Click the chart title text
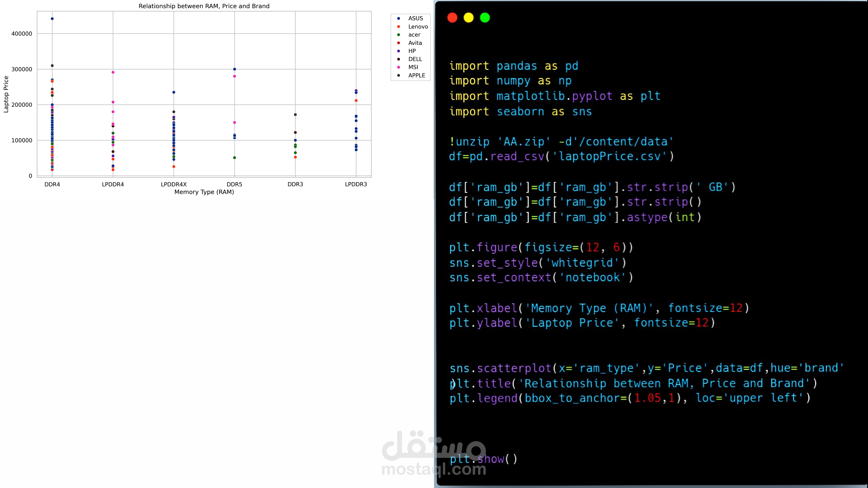Viewport: 868px width, 488px height. 204,6
